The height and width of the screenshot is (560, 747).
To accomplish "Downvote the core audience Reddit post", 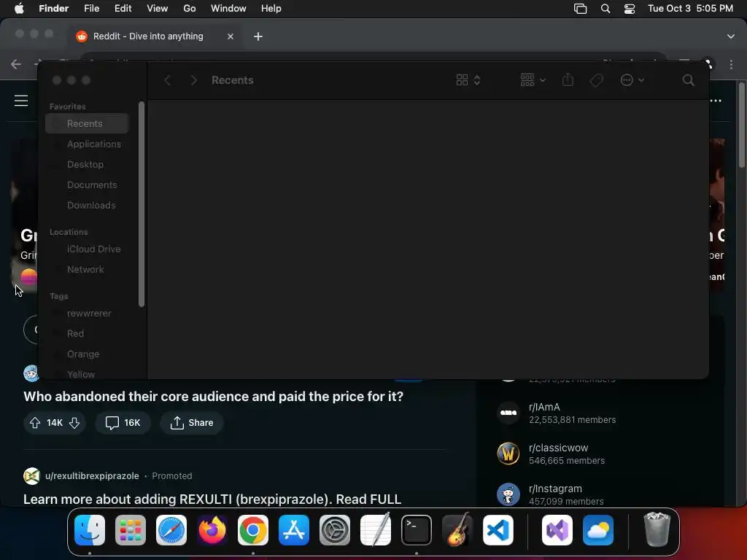I will 74,422.
